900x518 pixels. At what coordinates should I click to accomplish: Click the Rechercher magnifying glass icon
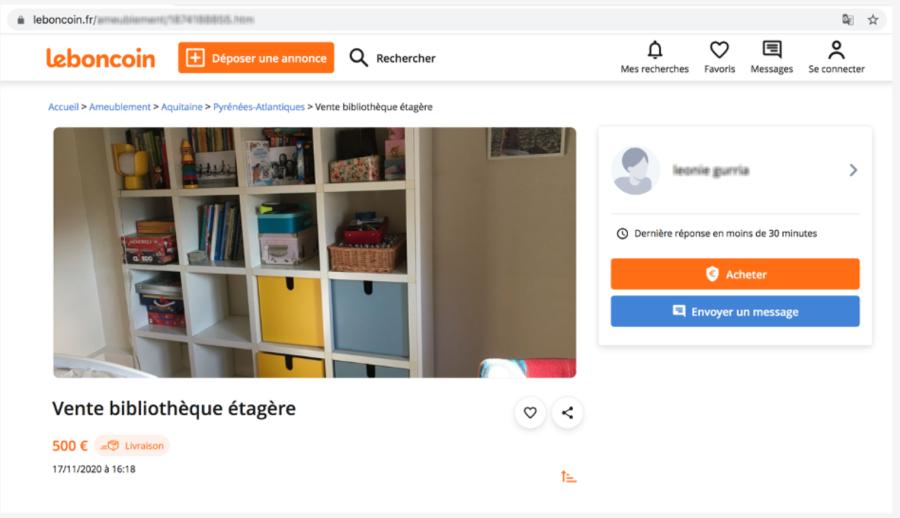click(358, 57)
